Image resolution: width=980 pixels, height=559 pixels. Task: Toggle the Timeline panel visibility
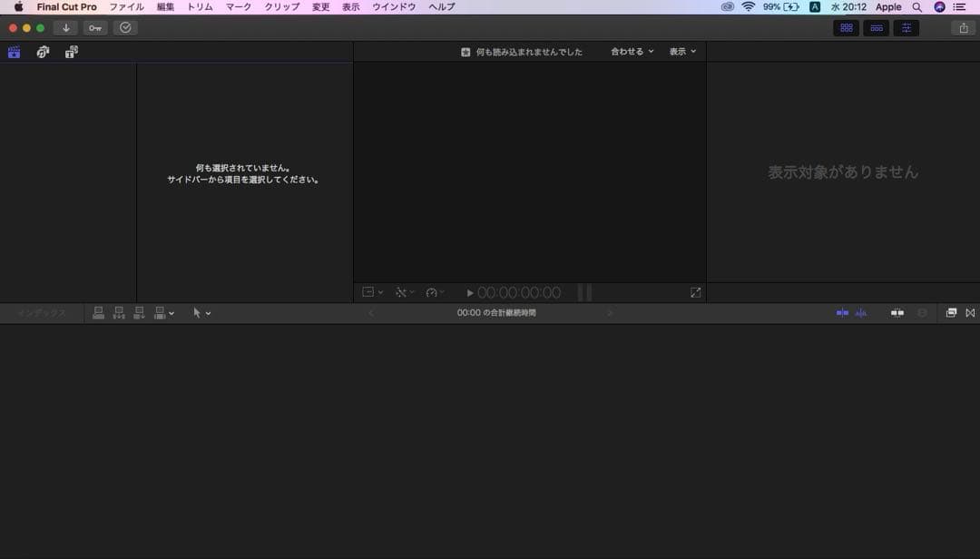pyautogui.click(x=876, y=28)
